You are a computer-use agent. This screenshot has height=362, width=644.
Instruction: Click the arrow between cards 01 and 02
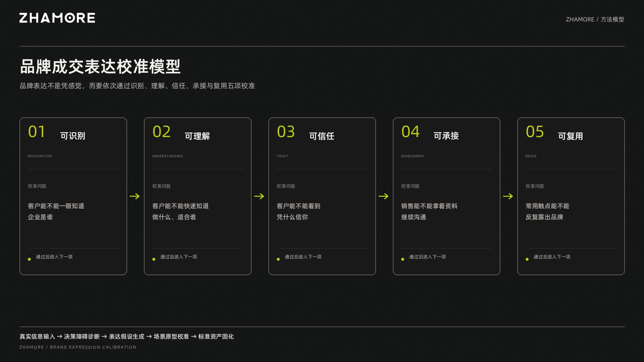point(135,196)
